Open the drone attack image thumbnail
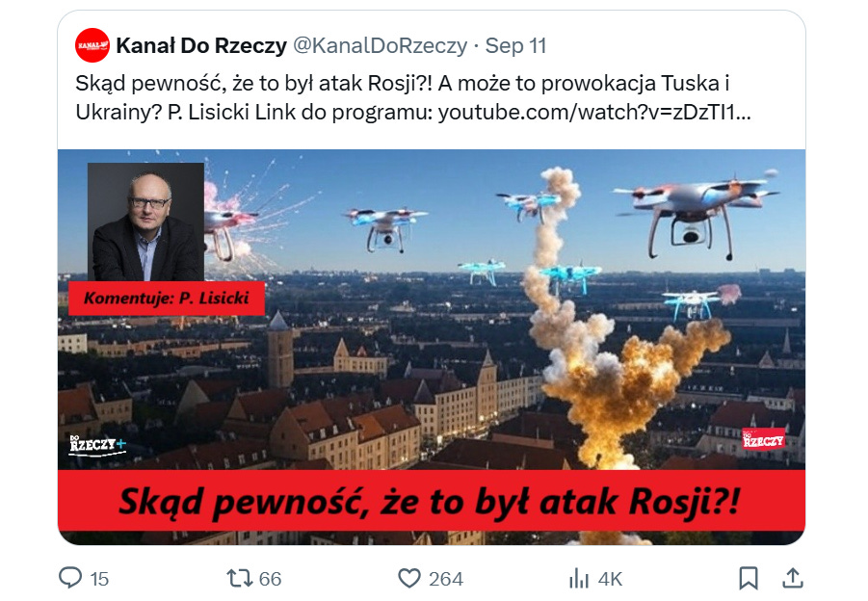The width and height of the screenshot is (868, 601). pyautogui.click(x=432, y=347)
